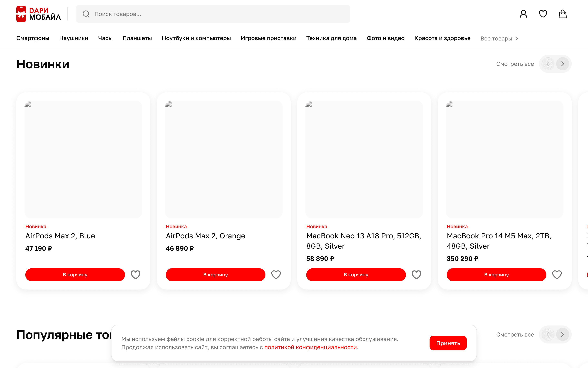Click previous arrow in Новинки carousel
The width and height of the screenshot is (588, 368).
(x=548, y=64)
